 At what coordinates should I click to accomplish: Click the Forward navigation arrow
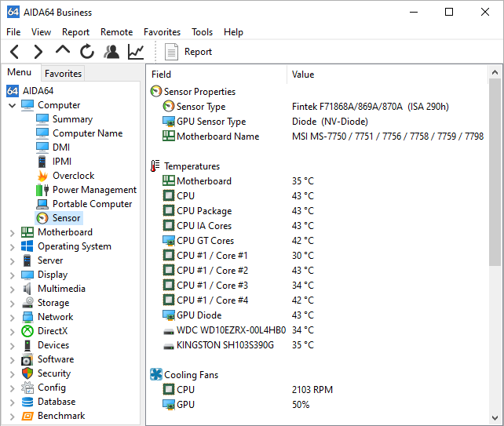pos(38,52)
